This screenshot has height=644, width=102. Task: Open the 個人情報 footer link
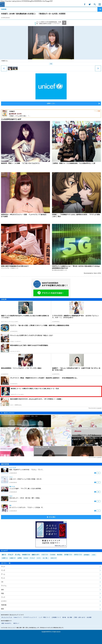coord(70,617)
